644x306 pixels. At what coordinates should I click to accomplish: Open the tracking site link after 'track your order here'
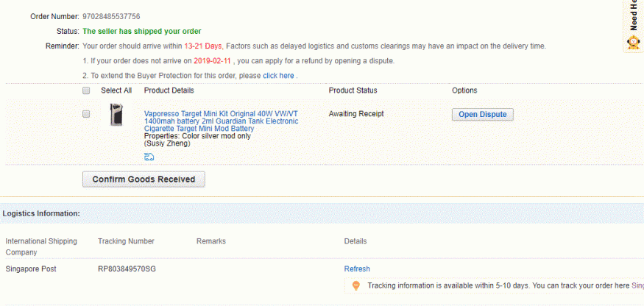pyautogui.click(x=637, y=285)
